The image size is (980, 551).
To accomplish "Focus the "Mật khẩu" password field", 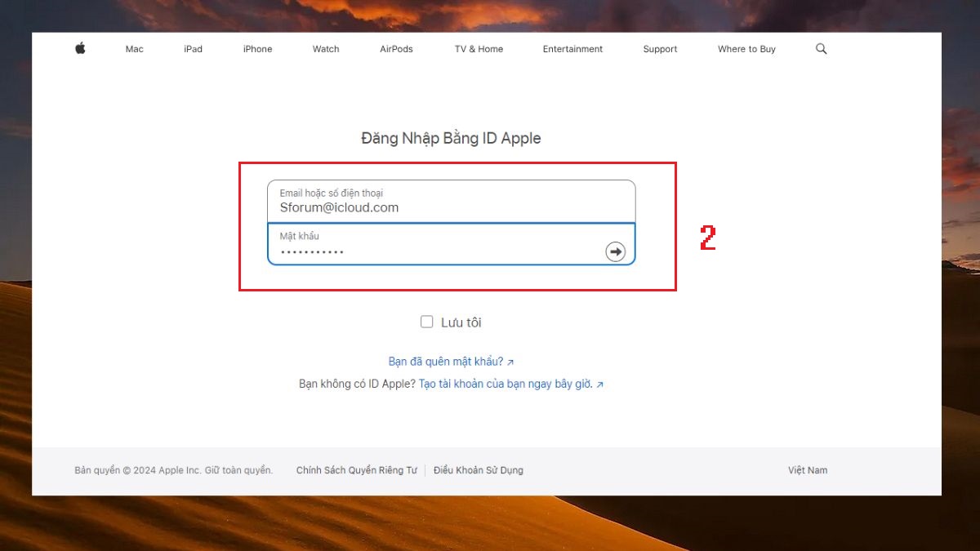I will coord(451,244).
